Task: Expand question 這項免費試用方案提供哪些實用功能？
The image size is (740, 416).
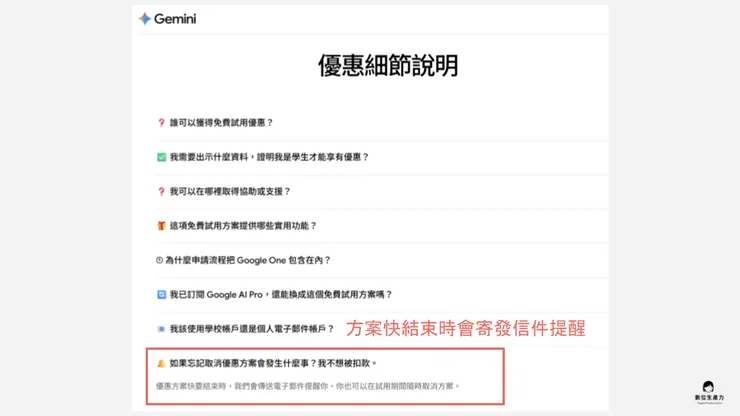Action: [243, 226]
